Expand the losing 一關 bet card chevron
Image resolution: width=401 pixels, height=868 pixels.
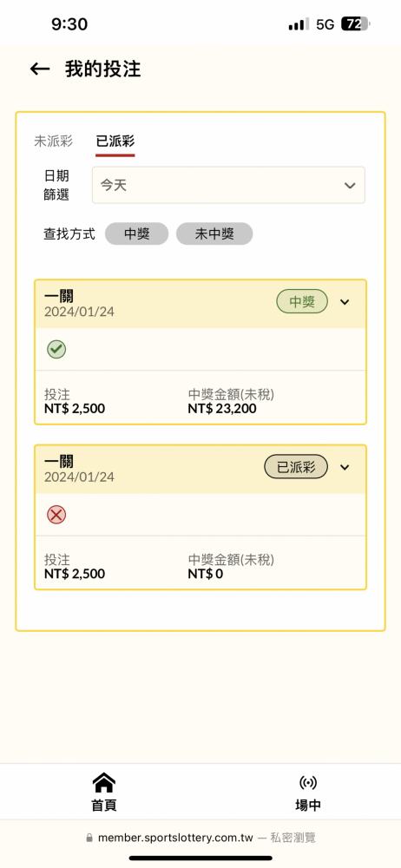coord(345,467)
